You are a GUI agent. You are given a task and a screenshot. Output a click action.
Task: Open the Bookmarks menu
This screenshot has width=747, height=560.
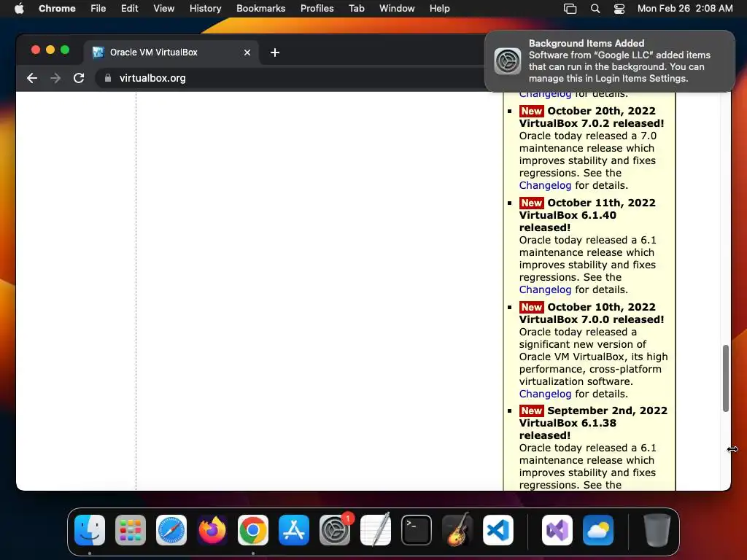[260, 8]
